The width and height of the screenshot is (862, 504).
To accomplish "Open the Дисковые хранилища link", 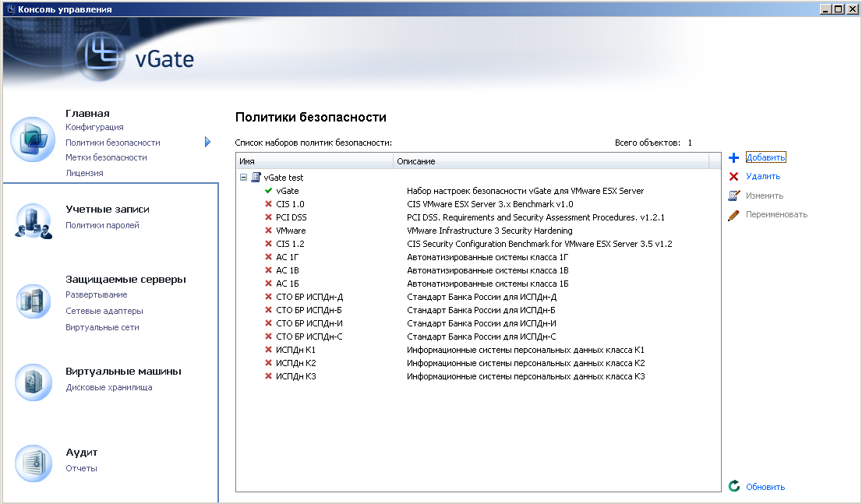I will [x=109, y=387].
